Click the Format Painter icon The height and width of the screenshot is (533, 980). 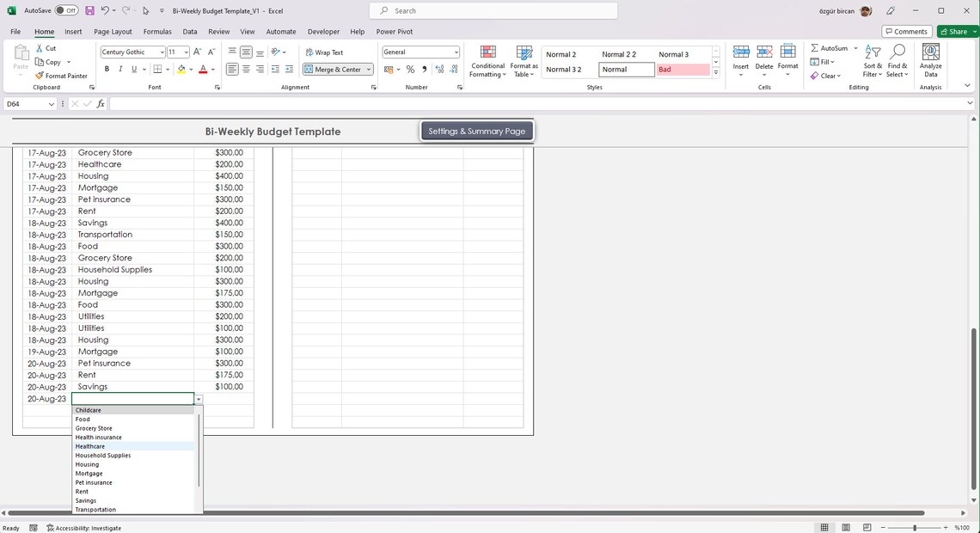pos(39,76)
